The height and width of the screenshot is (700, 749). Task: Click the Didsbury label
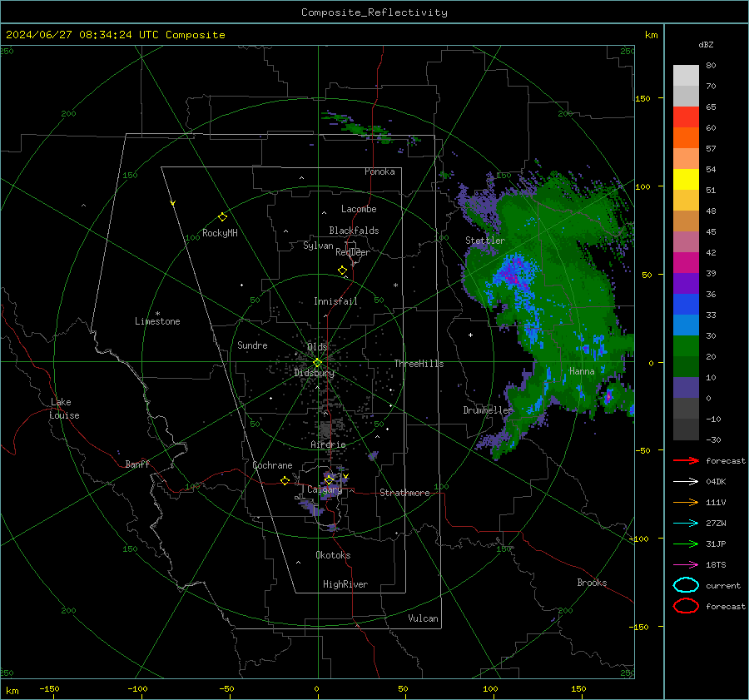(x=314, y=373)
